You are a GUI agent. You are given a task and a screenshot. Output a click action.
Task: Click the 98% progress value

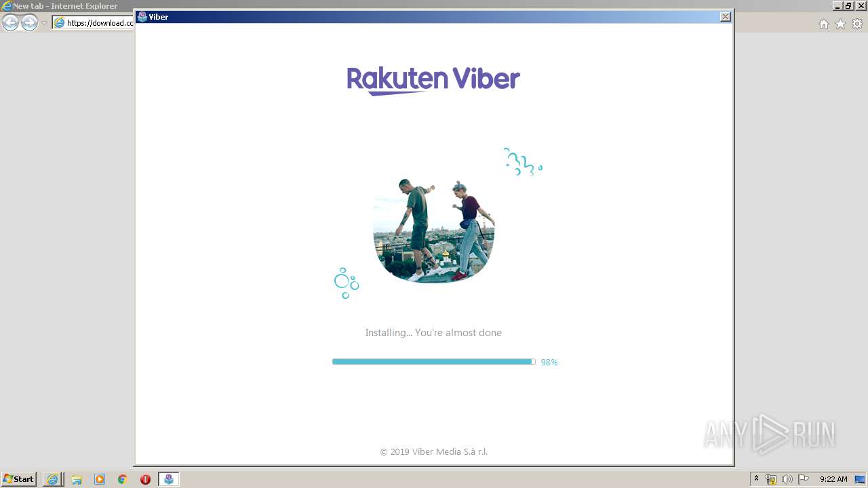(549, 363)
